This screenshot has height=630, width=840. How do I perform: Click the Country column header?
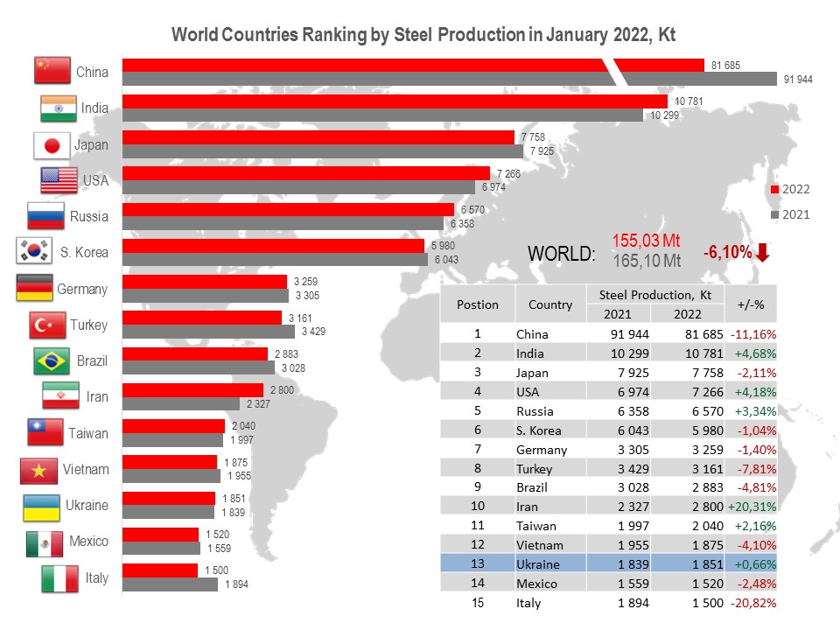pos(550,304)
